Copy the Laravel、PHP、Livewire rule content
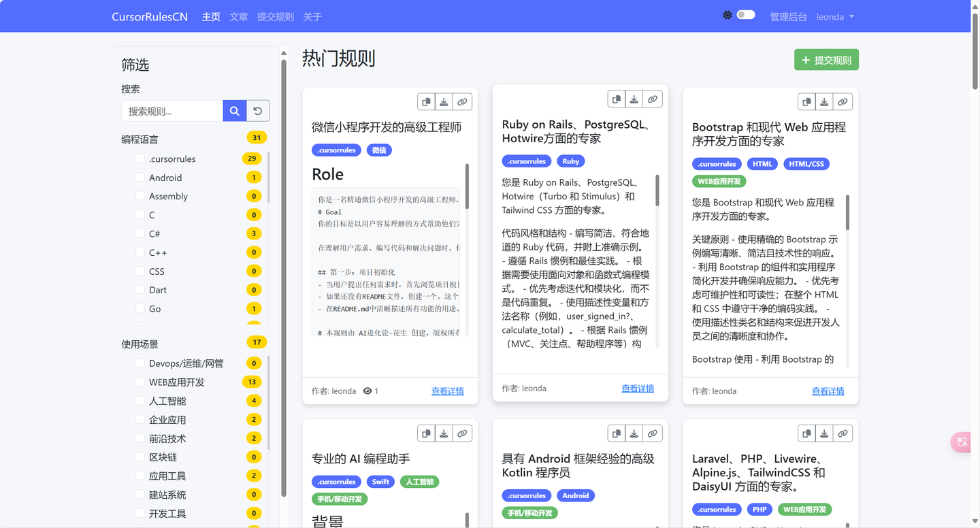Screen dimensions: 980x528 pos(806,433)
